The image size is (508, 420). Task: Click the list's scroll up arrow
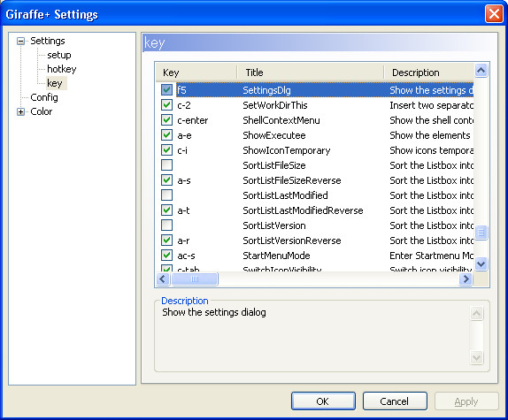(481, 70)
